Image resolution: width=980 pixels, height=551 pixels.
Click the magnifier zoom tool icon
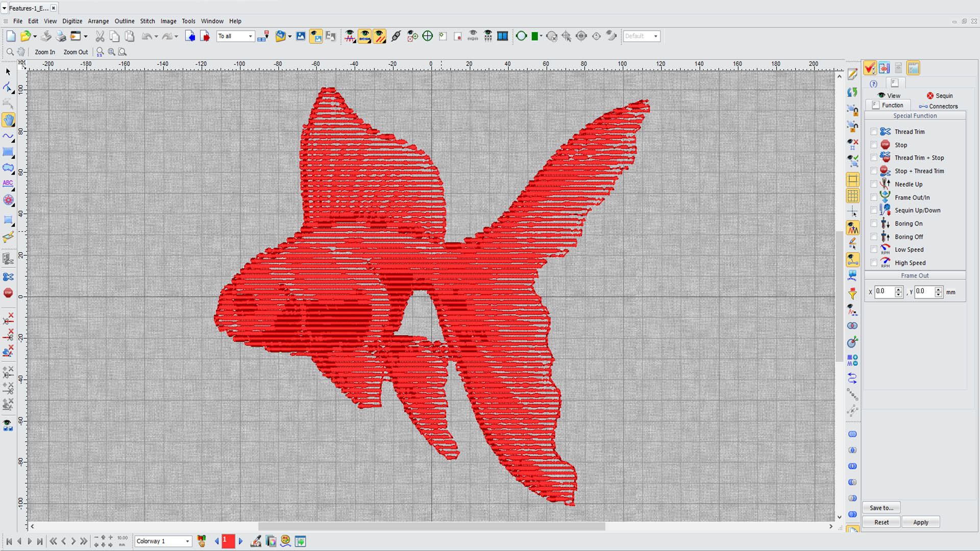(10, 52)
